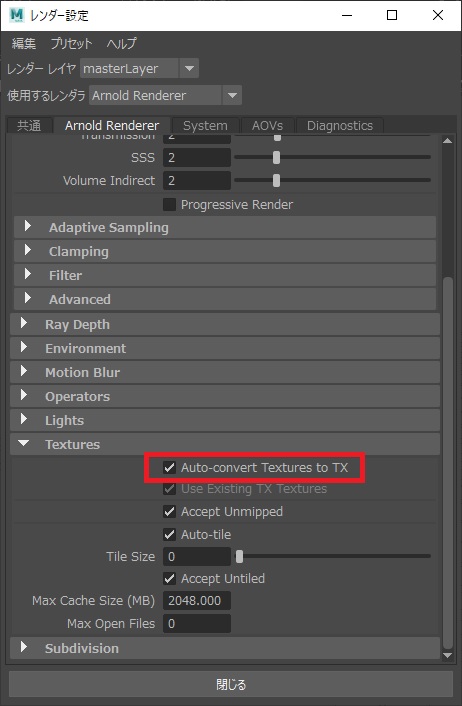This screenshot has height=706, width=462.
Task: Click the vertical scrollbar thumb
Action: tap(447, 463)
